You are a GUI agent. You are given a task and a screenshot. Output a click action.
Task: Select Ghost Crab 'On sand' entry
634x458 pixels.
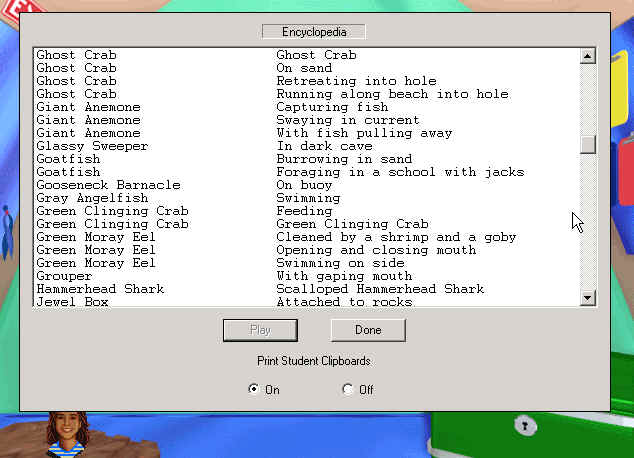pos(306,68)
